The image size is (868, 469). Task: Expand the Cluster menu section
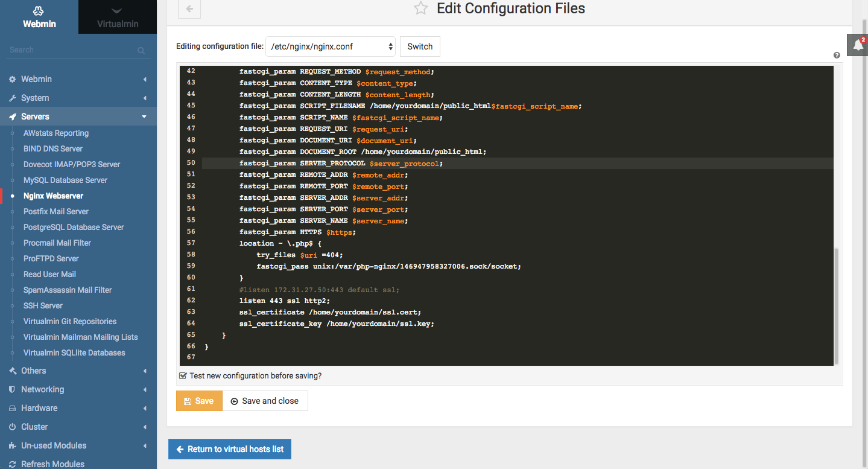coord(78,427)
